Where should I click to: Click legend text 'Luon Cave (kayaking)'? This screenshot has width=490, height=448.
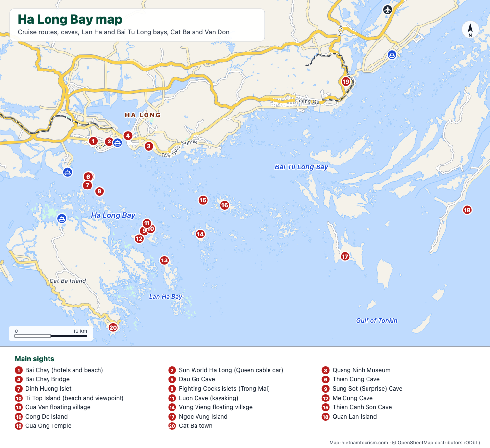[208, 398]
